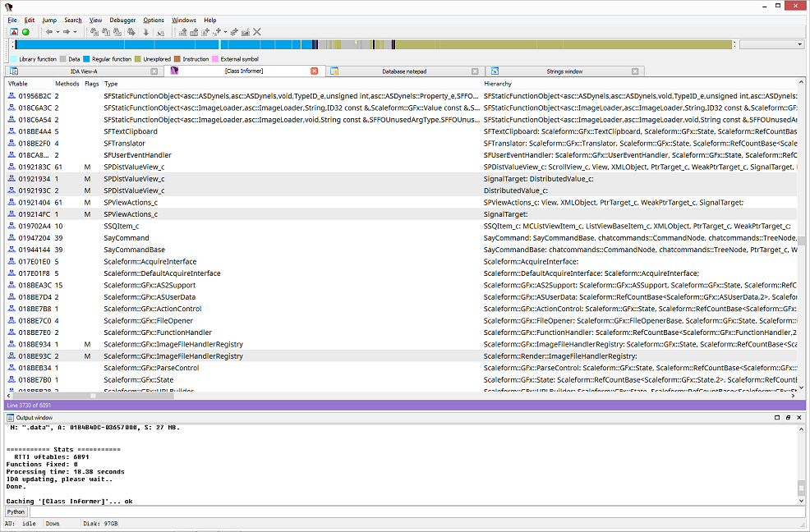The width and height of the screenshot is (810, 532).
Task: Maximize the Output window panel
Action: 777,417
